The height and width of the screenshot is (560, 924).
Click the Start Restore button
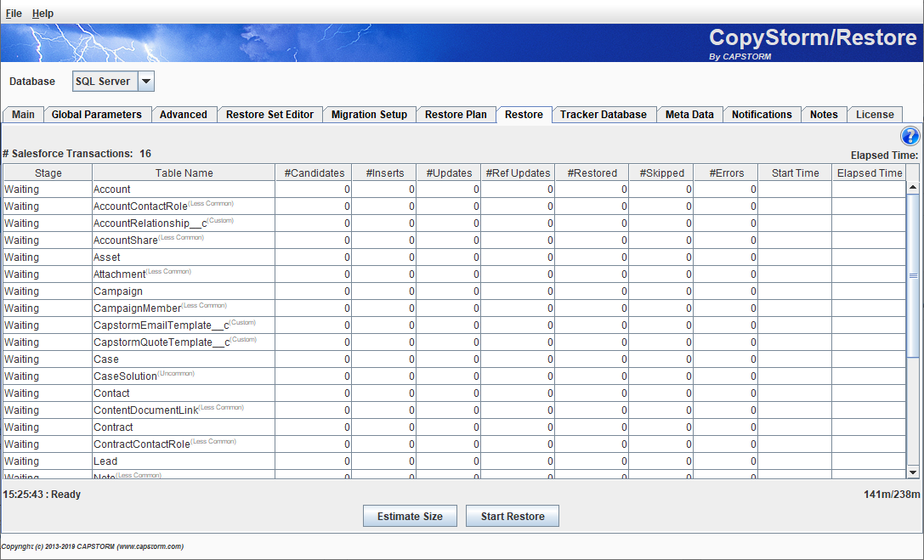(x=513, y=516)
